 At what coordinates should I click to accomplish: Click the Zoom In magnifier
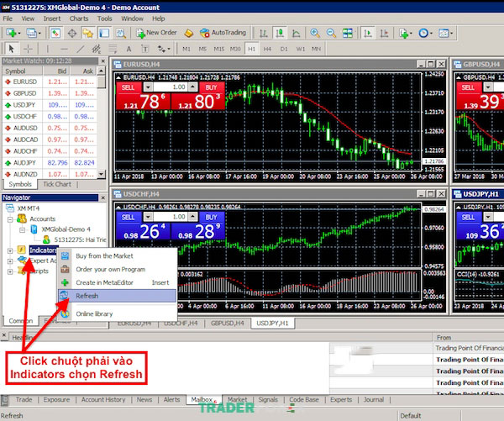coord(315,33)
